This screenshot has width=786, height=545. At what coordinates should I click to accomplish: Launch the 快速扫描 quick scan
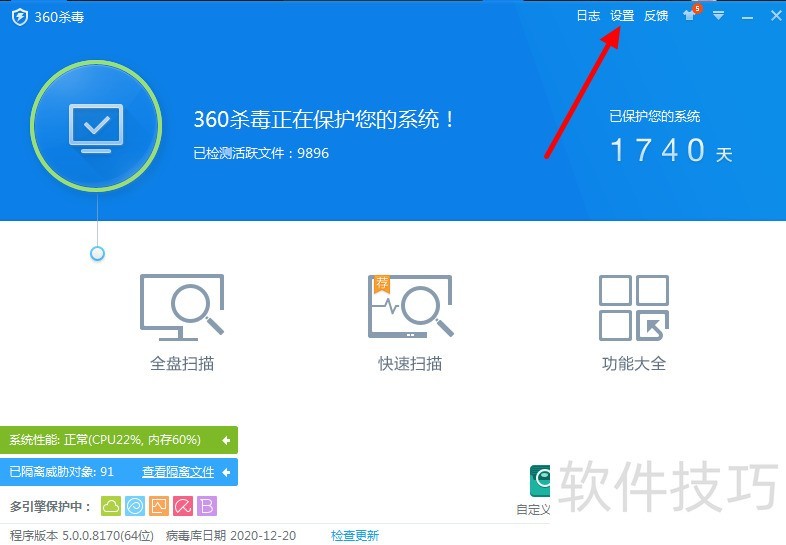point(410,321)
